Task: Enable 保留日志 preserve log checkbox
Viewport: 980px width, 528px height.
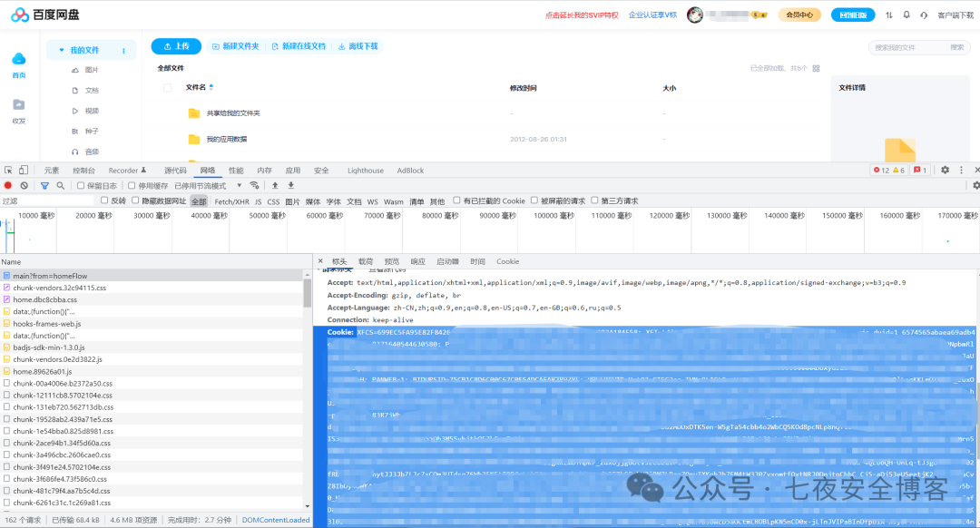Action: [x=81, y=186]
